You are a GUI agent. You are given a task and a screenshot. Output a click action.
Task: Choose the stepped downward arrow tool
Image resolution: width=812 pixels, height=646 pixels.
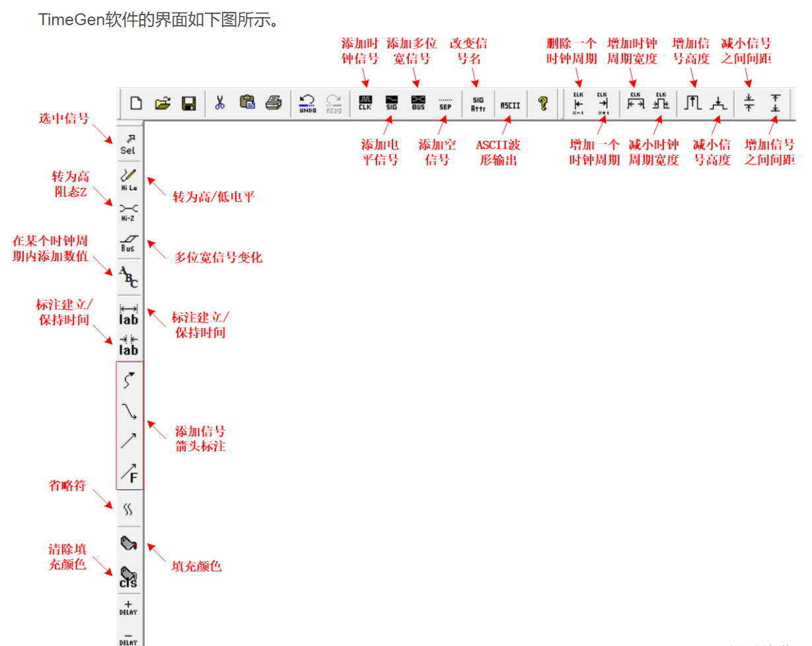point(129,411)
